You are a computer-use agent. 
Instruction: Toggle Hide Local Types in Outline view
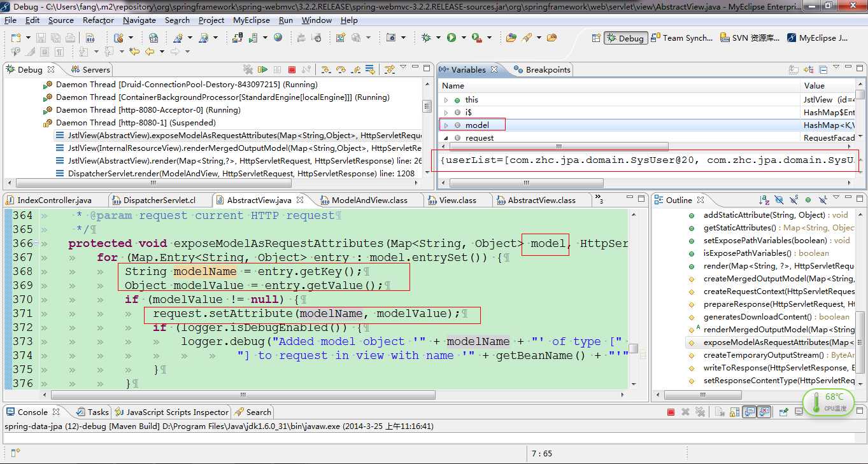pyautogui.click(x=823, y=200)
